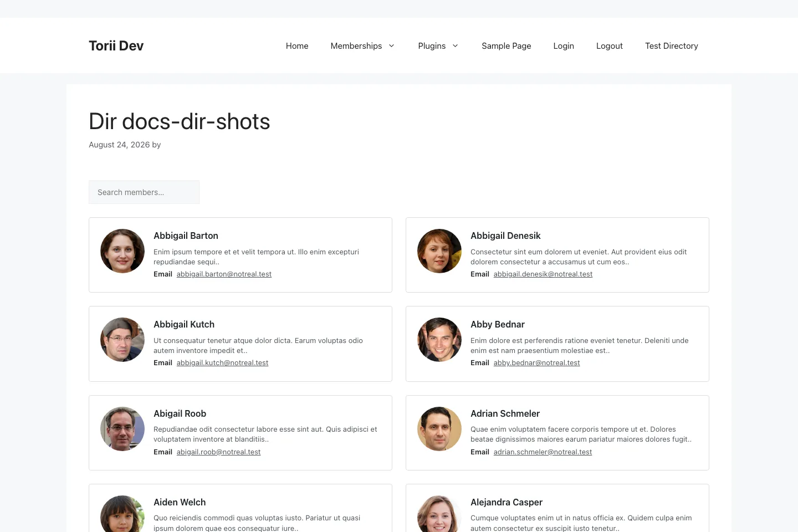Click Adrian Schmeler's bio starting 'Quae enim voluptatem'

coord(581,434)
